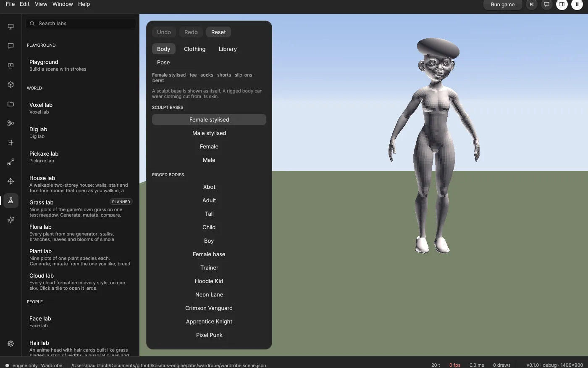Click the pause icon in the top bar
This screenshot has width=588, height=368.
click(577, 4)
